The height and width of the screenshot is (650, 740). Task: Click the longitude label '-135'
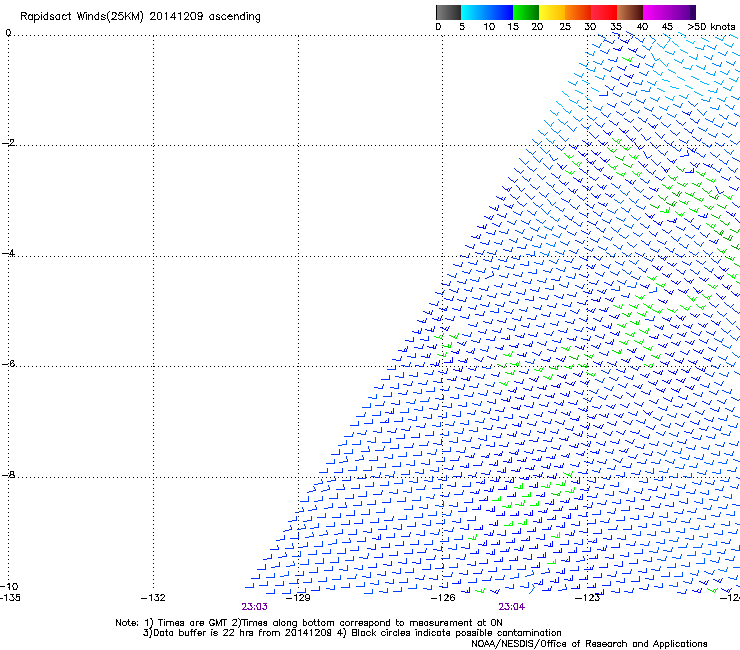10,598
